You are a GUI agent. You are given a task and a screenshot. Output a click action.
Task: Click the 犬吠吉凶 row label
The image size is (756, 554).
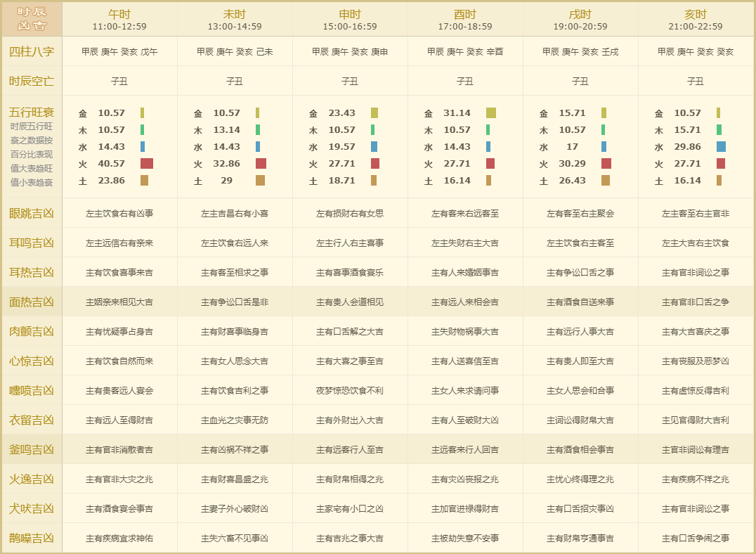pos(32,508)
